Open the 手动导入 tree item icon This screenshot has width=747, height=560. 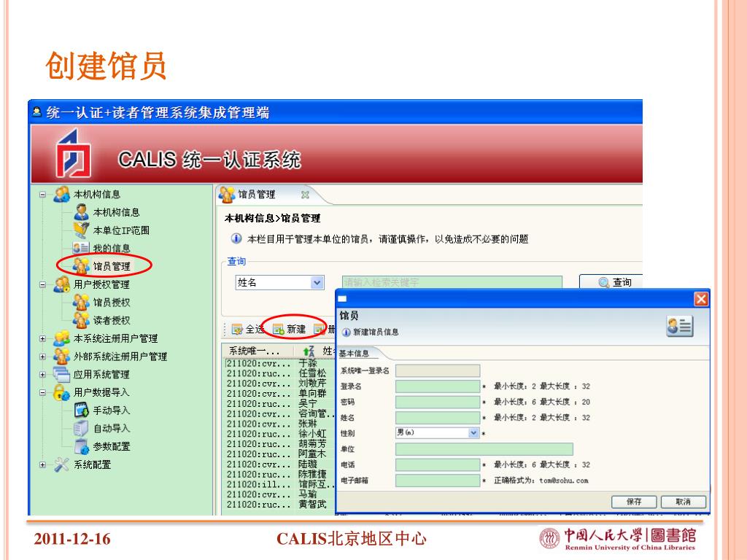pyautogui.click(x=82, y=410)
